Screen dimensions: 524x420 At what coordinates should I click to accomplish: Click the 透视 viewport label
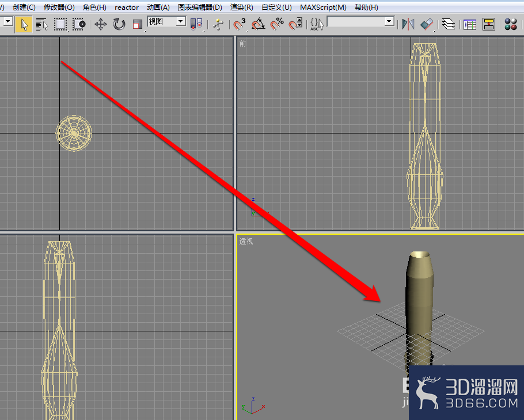point(246,241)
